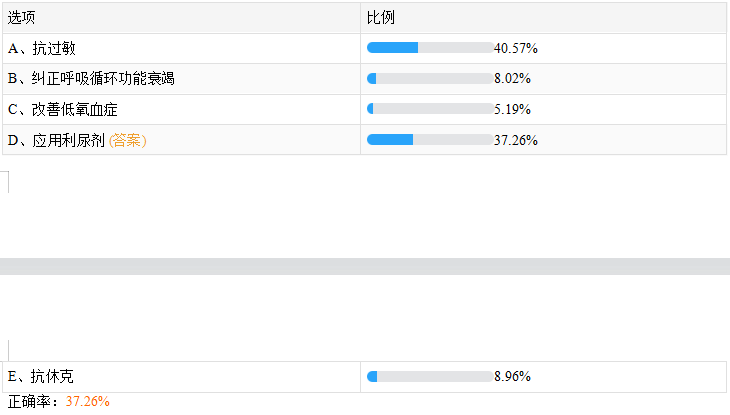730x415 pixels.
Task: Click the 8.02% percentage value
Action: tap(512, 79)
